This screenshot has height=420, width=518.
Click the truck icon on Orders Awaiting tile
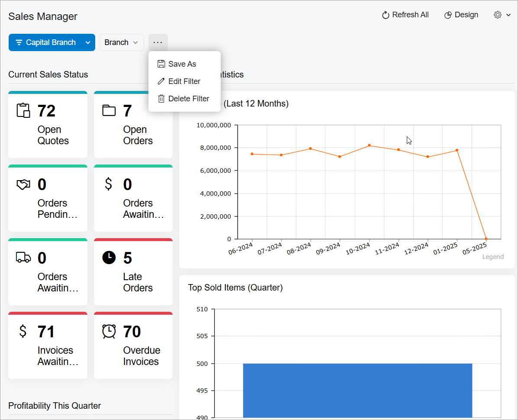[x=23, y=258]
